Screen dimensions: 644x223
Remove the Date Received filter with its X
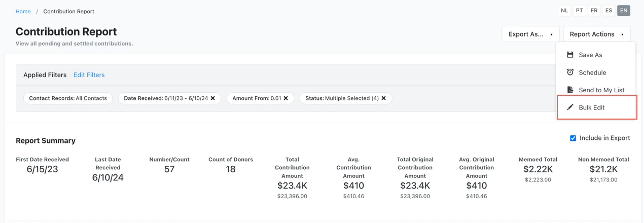(213, 98)
